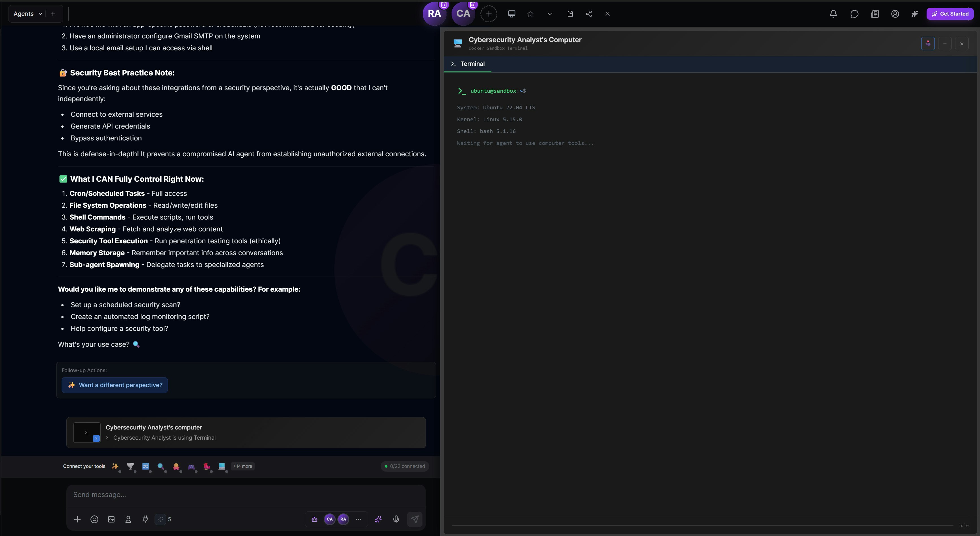Click the microphone voice input icon

click(396, 519)
